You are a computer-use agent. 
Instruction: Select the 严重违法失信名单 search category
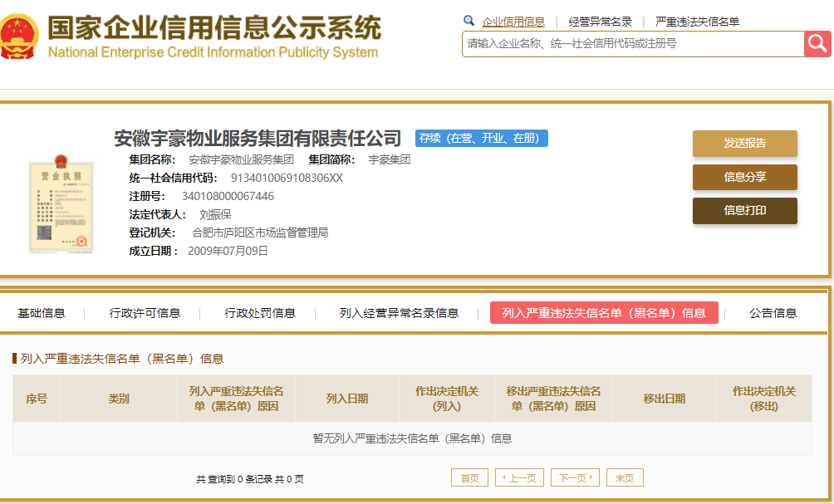tap(697, 22)
